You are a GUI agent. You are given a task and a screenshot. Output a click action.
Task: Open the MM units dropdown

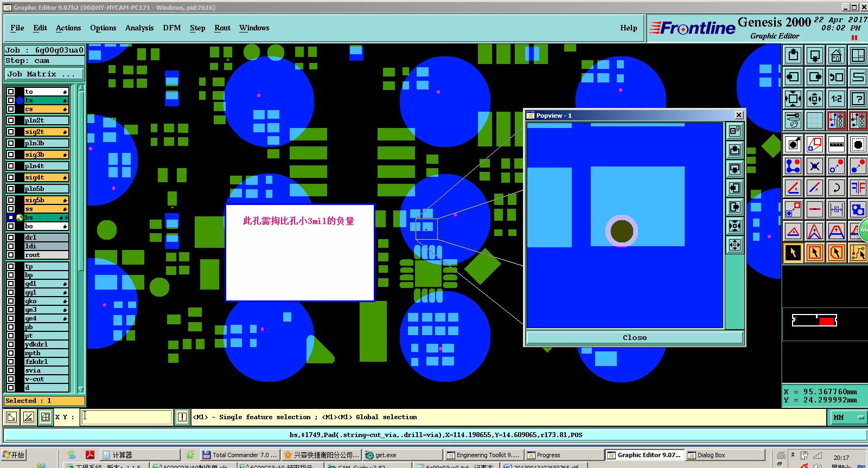(x=848, y=417)
